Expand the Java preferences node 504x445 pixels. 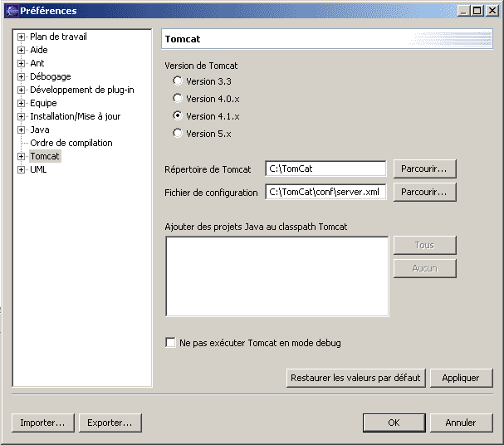click(22, 130)
